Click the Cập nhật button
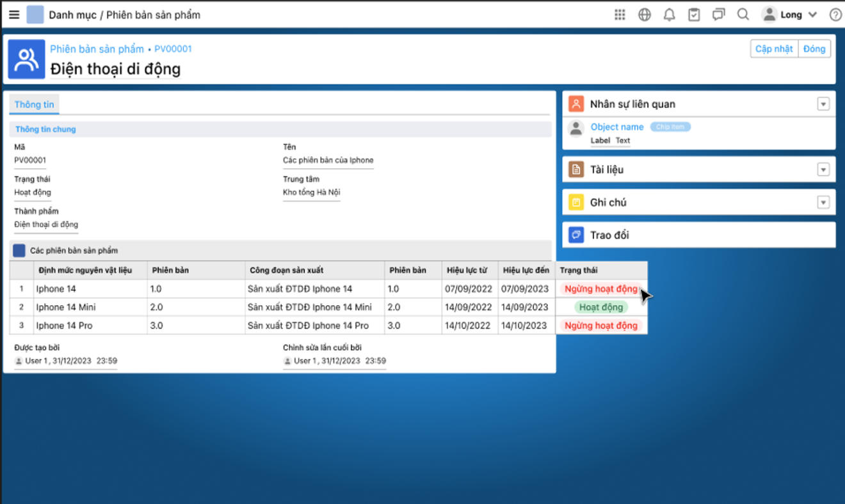The height and width of the screenshot is (504, 845). (774, 49)
